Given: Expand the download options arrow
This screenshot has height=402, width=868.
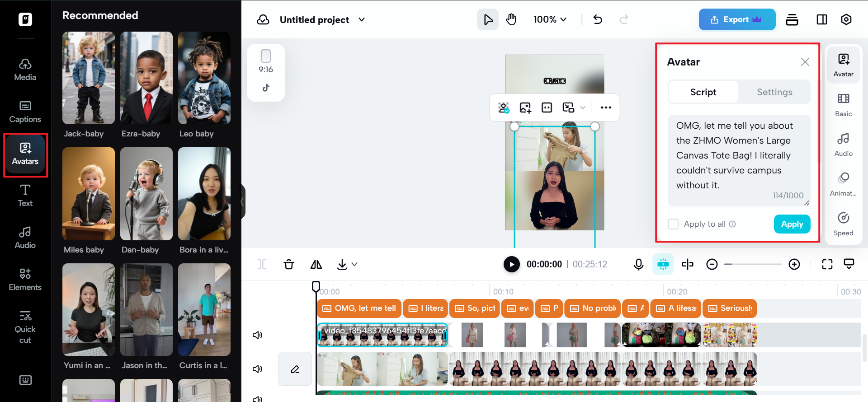Looking at the screenshot, I should point(354,264).
